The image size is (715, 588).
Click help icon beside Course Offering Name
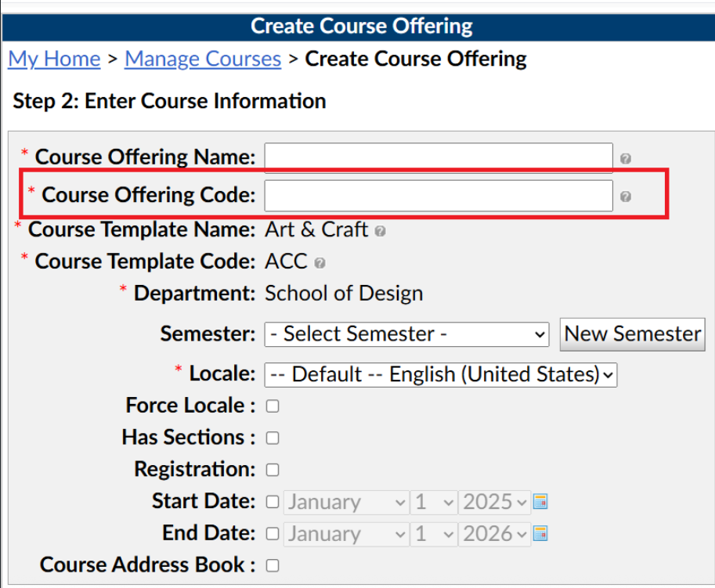tap(626, 159)
